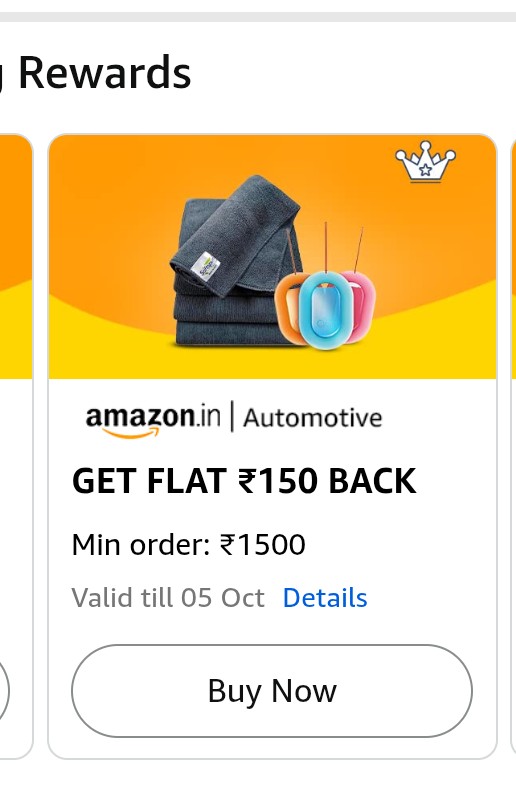The height and width of the screenshot is (798, 516).
Task: Click the cut-off button on left card
Action: [4, 691]
